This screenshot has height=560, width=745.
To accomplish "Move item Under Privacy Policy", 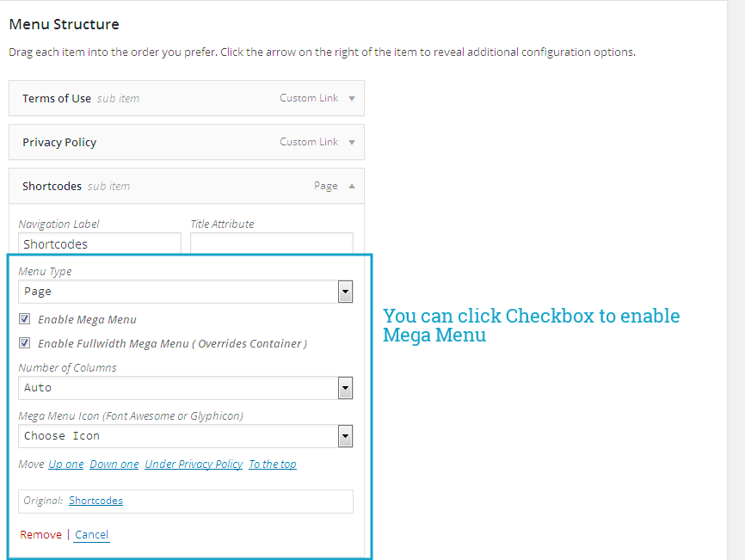I will (x=194, y=465).
